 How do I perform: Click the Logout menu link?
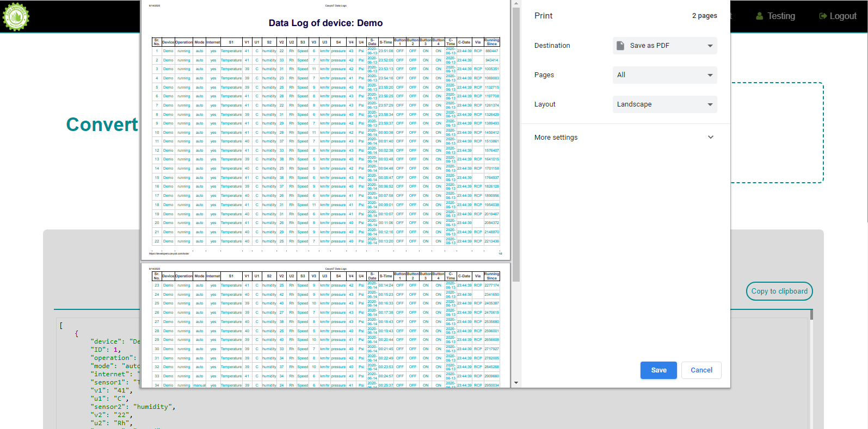point(842,16)
